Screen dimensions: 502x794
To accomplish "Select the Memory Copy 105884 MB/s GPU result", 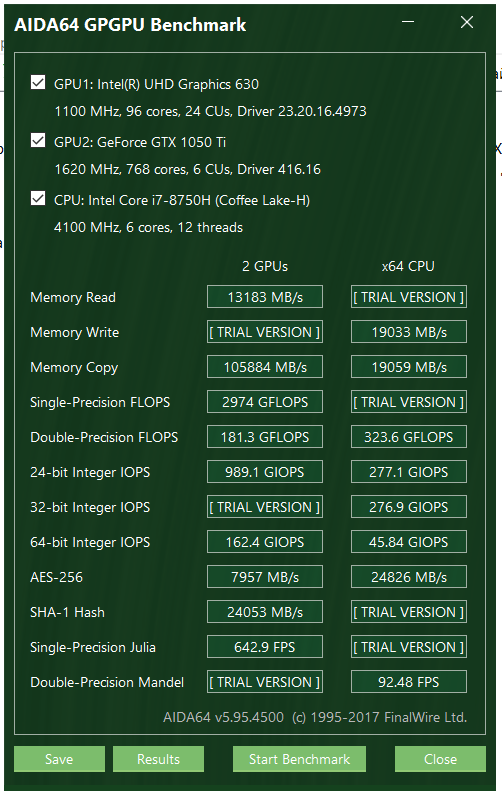I will click(265, 367).
